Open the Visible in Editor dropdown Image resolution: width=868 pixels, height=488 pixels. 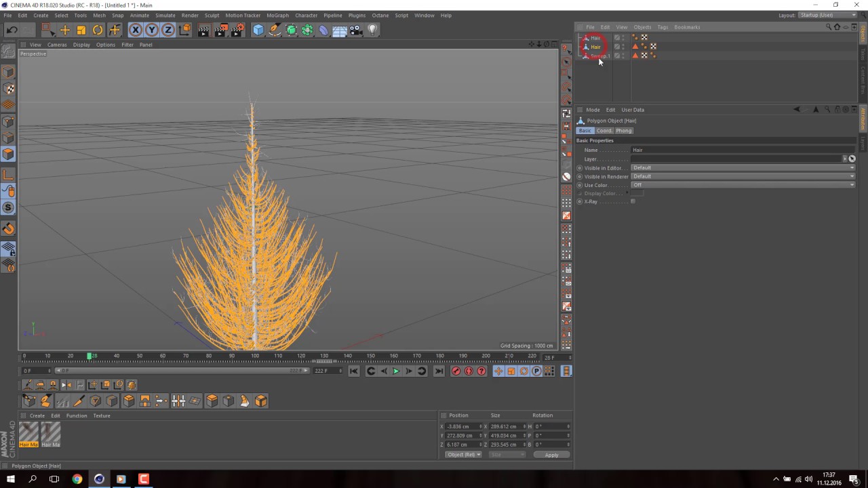click(x=743, y=167)
